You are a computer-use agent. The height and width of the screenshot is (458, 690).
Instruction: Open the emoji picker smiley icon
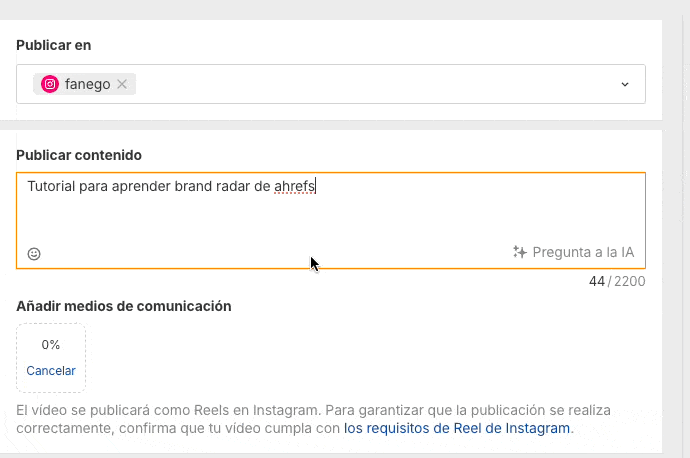(x=34, y=254)
